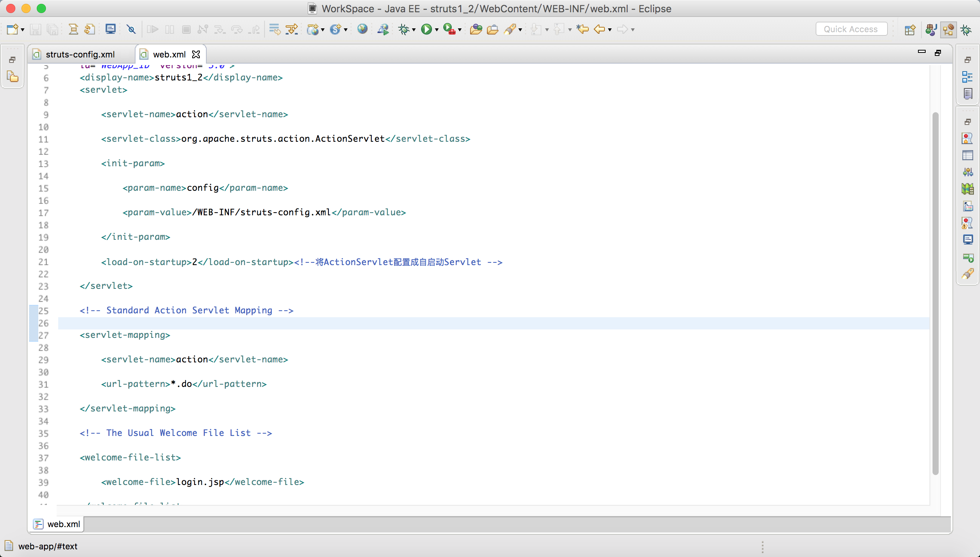Click the Disconnect debug icon

click(203, 29)
